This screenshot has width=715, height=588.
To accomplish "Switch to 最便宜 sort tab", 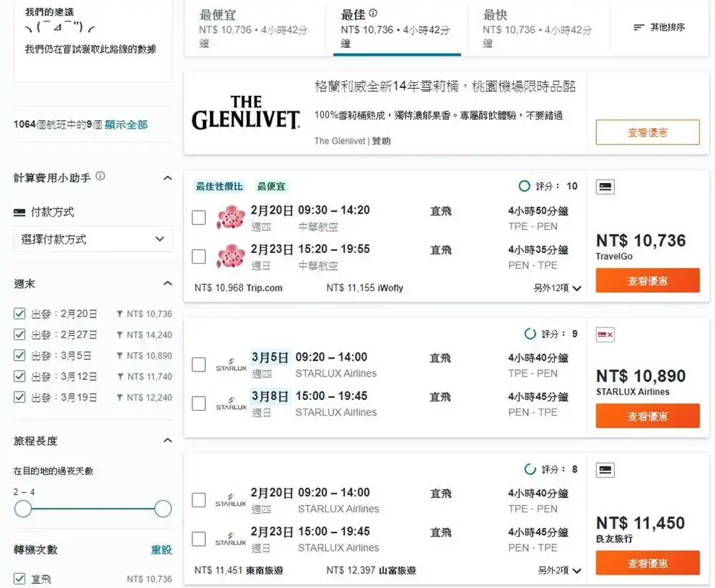I will pyautogui.click(x=255, y=29).
